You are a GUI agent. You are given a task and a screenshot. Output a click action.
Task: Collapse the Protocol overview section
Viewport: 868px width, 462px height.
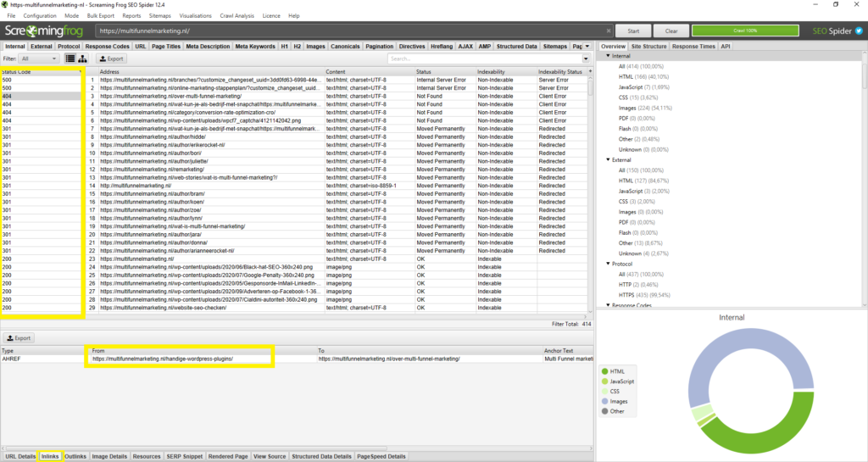click(608, 264)
